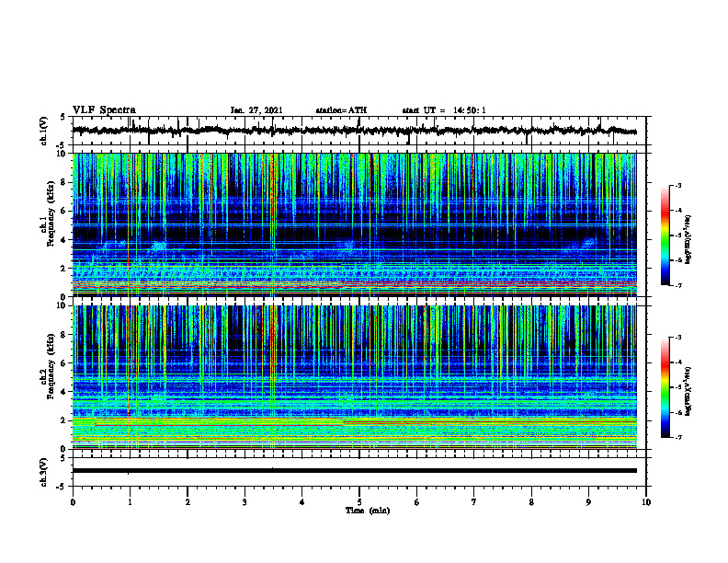Click the "-3" tick on ch.1 color bar
The width and height of the screenshot is (728, 563).
tap(677, 185)
